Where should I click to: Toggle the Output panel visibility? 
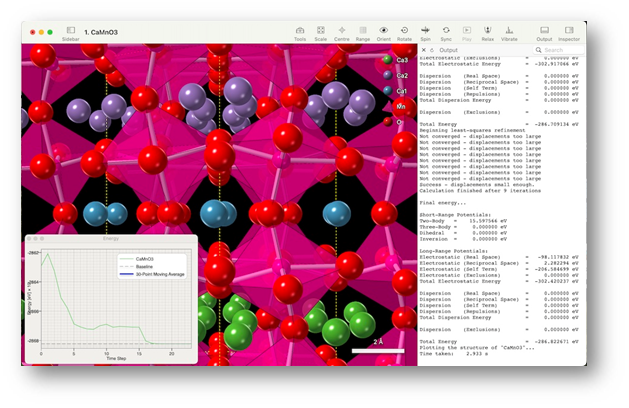tap(544, 31)
